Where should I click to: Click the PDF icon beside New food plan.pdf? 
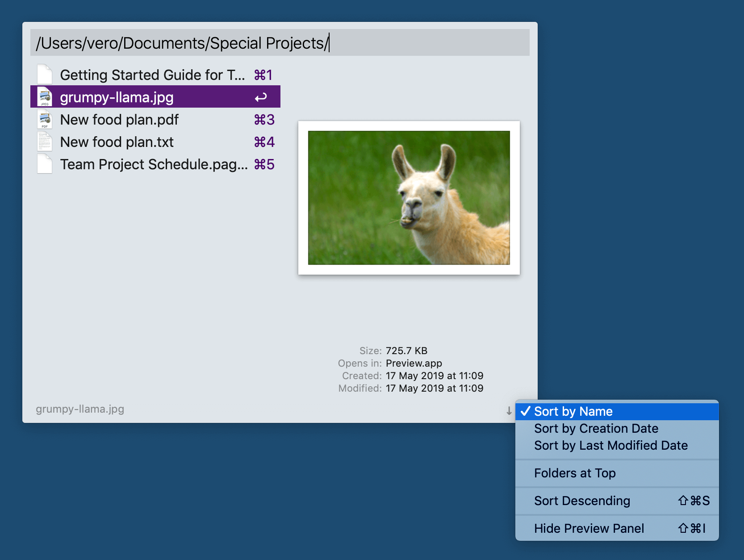click(44, 119)
